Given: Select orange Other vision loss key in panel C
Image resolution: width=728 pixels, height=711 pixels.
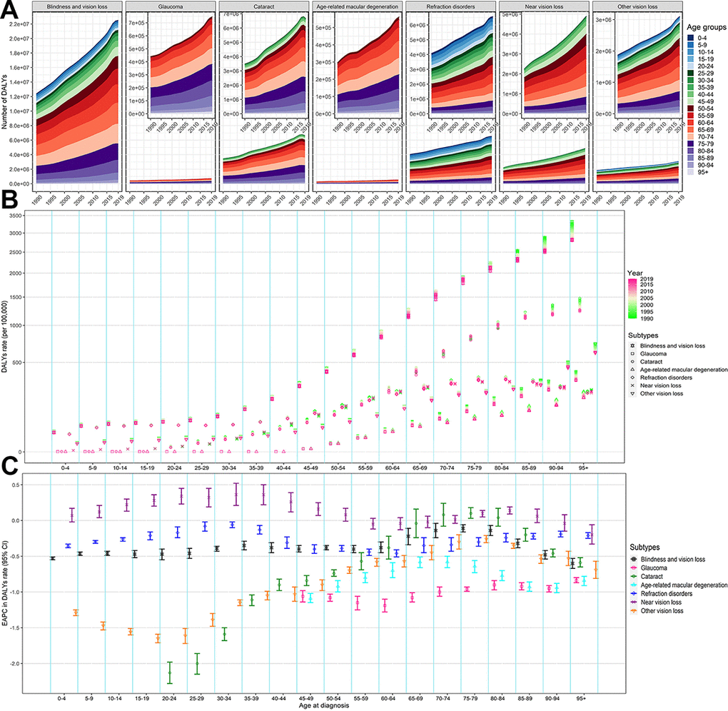Looking at the screenshot, I should coord(635,611).
